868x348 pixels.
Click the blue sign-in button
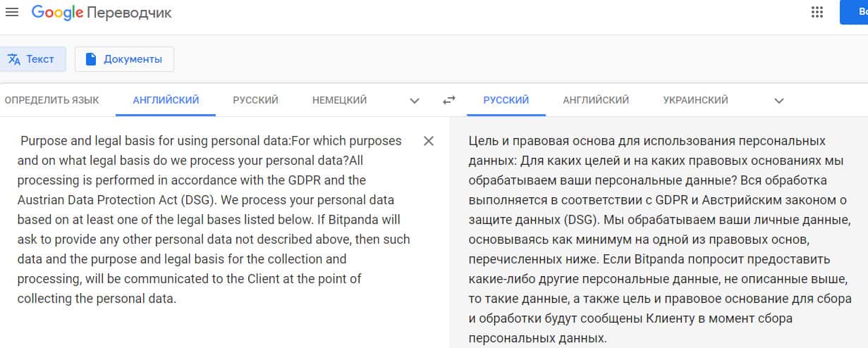click(854, 12)
